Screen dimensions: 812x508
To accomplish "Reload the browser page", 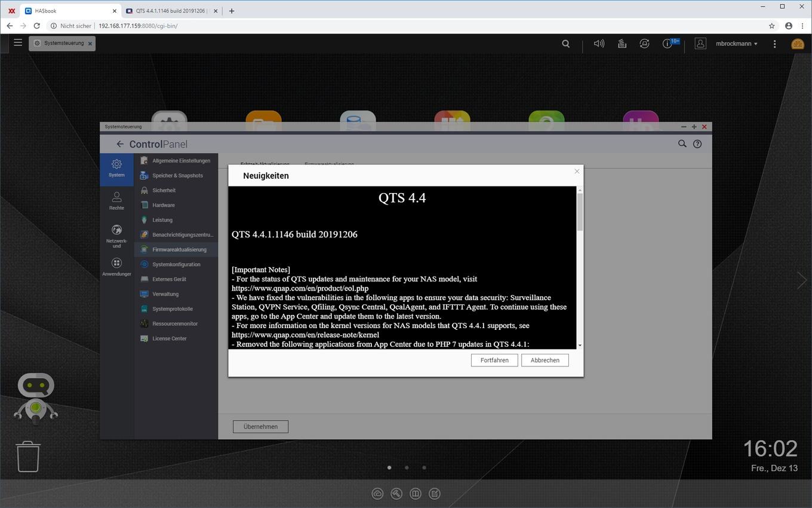I will (x=37, y=26).
